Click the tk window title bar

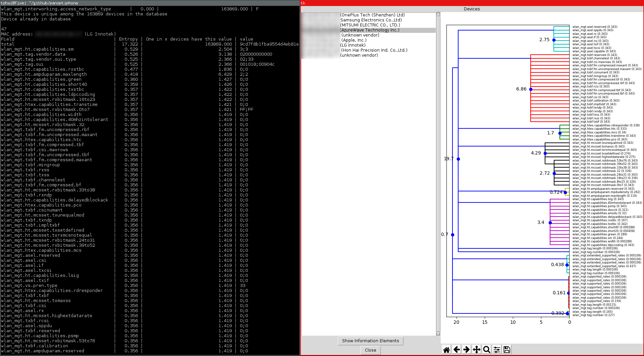[472, 3]
